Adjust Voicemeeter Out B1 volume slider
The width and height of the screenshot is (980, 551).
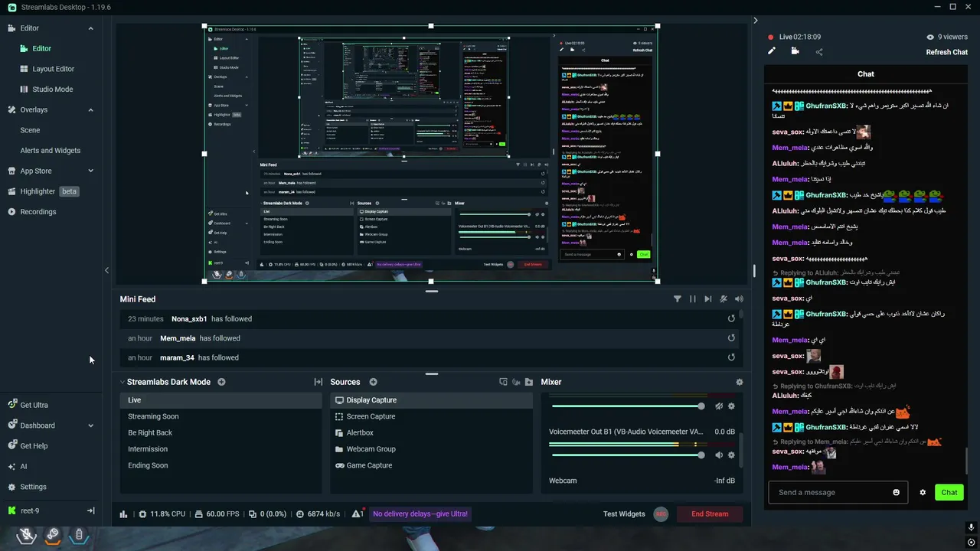pos(626,455)
